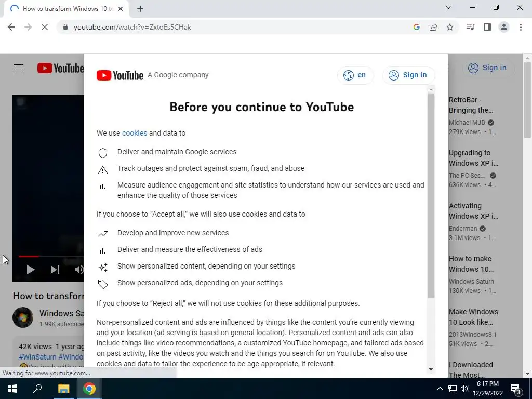Click the page scrollbar thumb
Image resolution: width=532 pixels, height=399 pixels.
pos(527,100)
